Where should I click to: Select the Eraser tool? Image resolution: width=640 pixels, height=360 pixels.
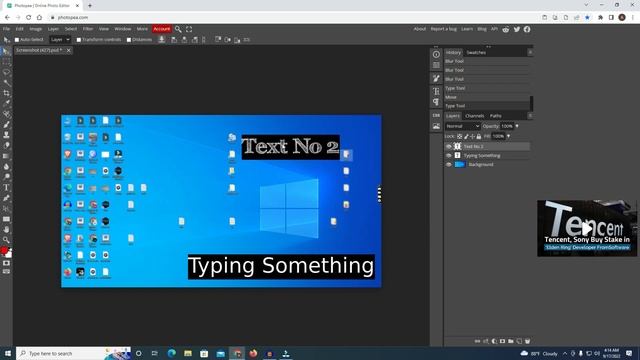pos(6,146)
